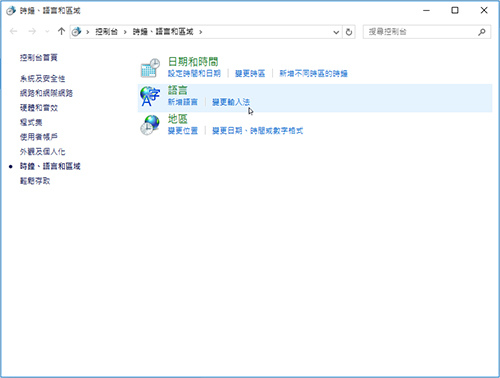Click 變更輸入法 link
Image resolution: width=500 pixels, height=378 pixels.
tap(231, 102)
